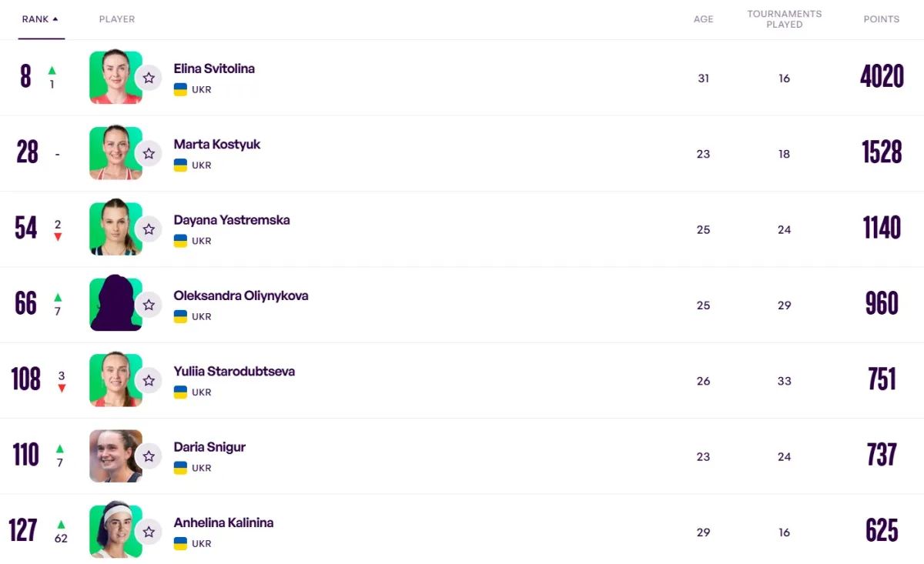Sort by Rank column header
The width and height of the screenshot is (924, 564).
[x=40, y=19]
